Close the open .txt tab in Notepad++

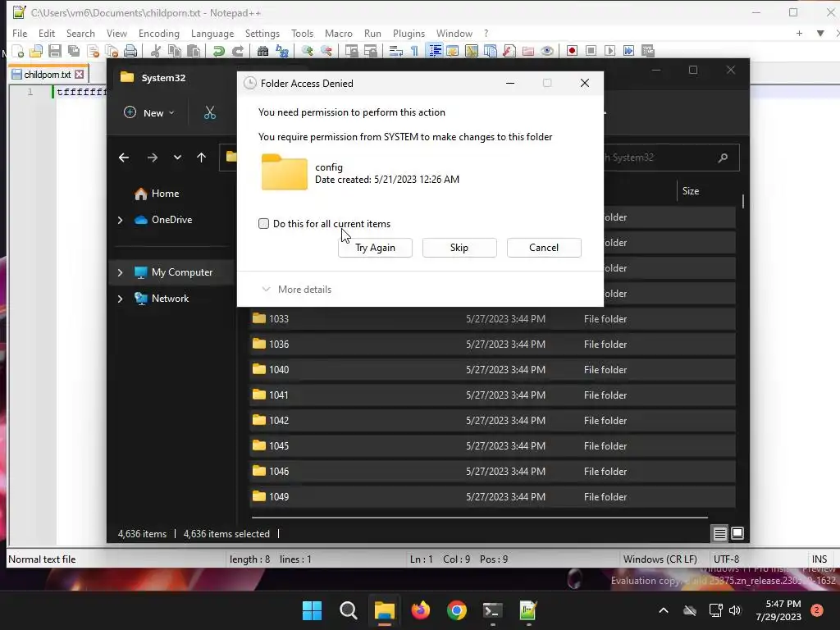tap(80, 75)
